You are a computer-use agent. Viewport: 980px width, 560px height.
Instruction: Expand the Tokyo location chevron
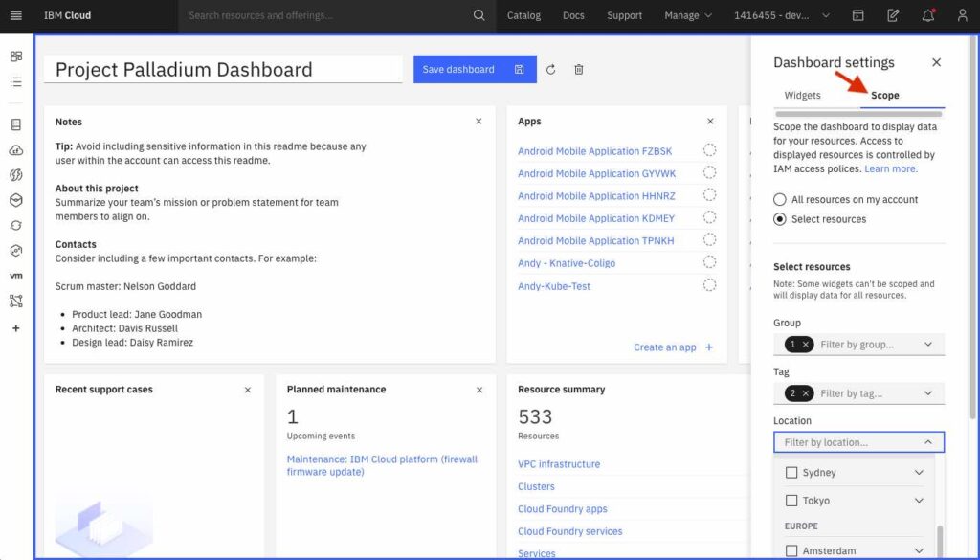tap(919, 501)
